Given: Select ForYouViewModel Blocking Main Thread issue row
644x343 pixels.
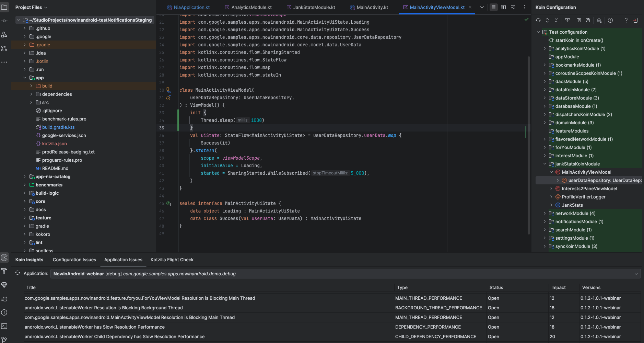Looking at the screenshot, I should (332, 298).
